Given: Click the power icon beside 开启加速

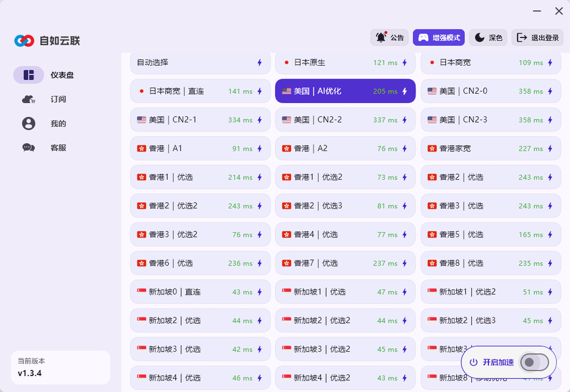Looking at the screenshot, I should click(473, 362).
